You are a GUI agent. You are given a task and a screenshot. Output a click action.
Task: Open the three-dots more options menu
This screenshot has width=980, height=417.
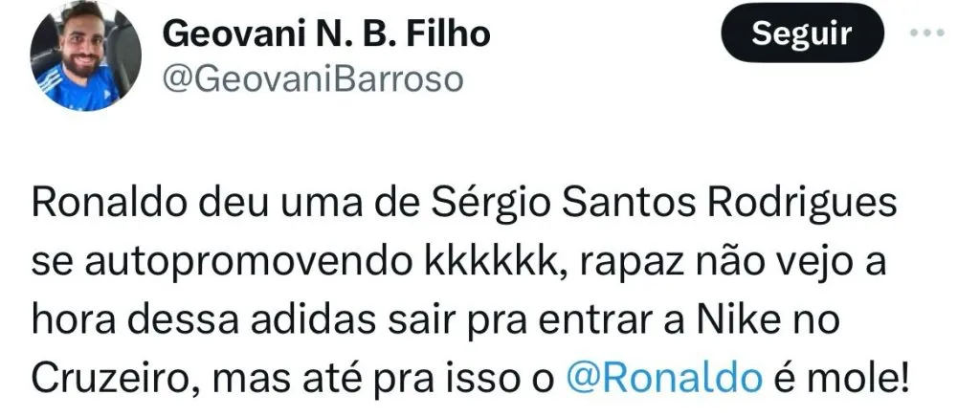point(924,34)
